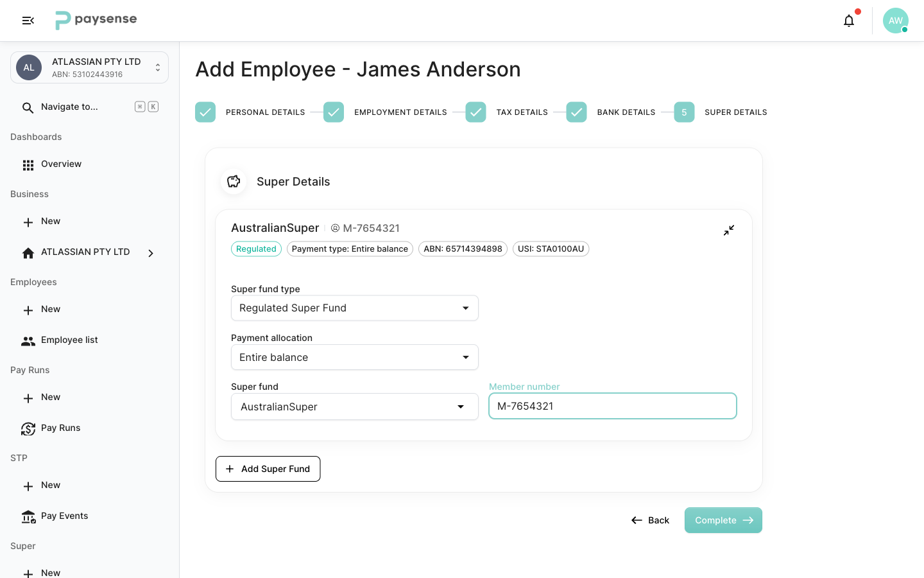
Task: Expand the ATLASSIAN PTY LTD sidebar chevron
Action: pos(151,253)
